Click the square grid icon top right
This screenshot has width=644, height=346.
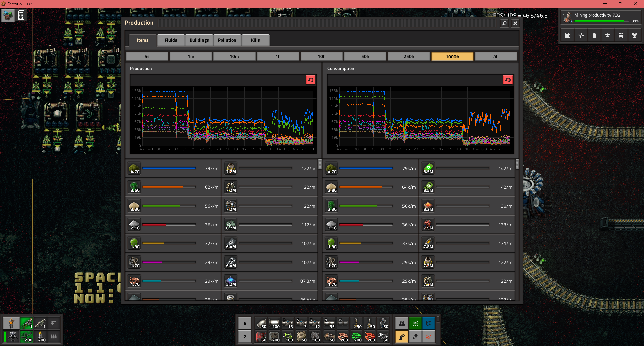pyautogui.click(x=568, y=35)
